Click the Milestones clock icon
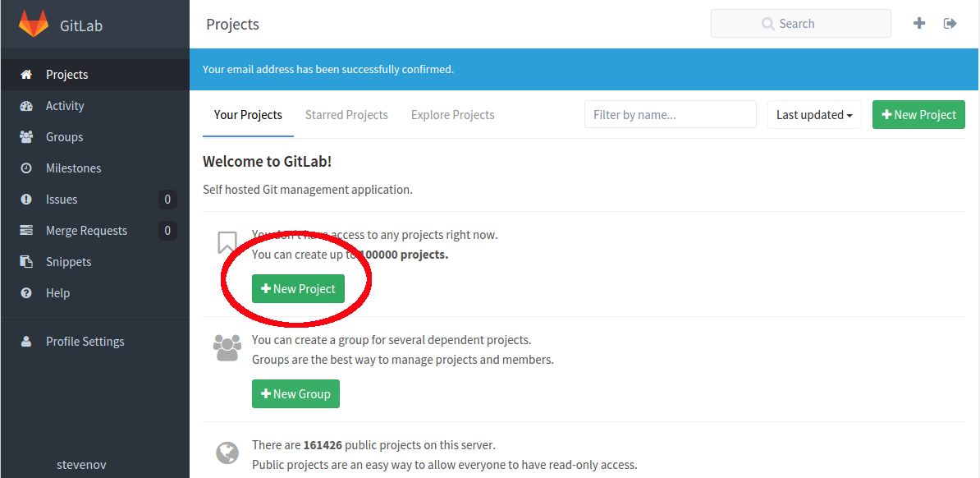The height and width of the screenshot is (478, 980). [26, 168]
